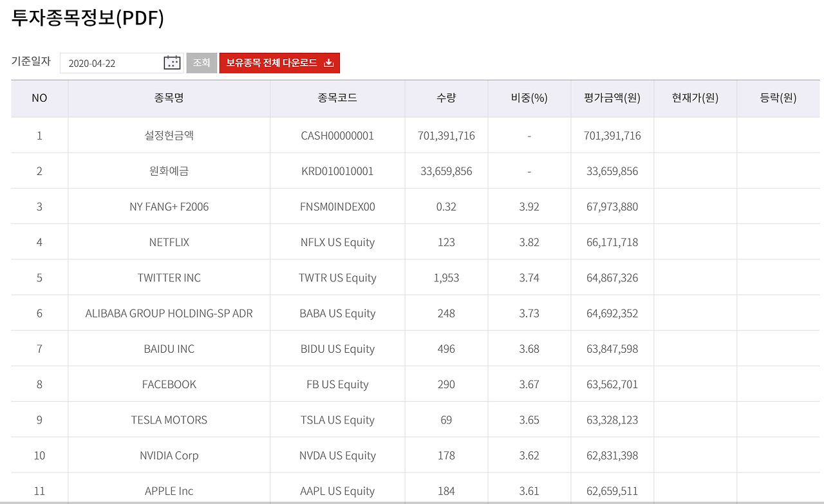Viewport: 824px width, 504px height.
Task: Click Alibaba weight 3.73
Action: point(529,313)
